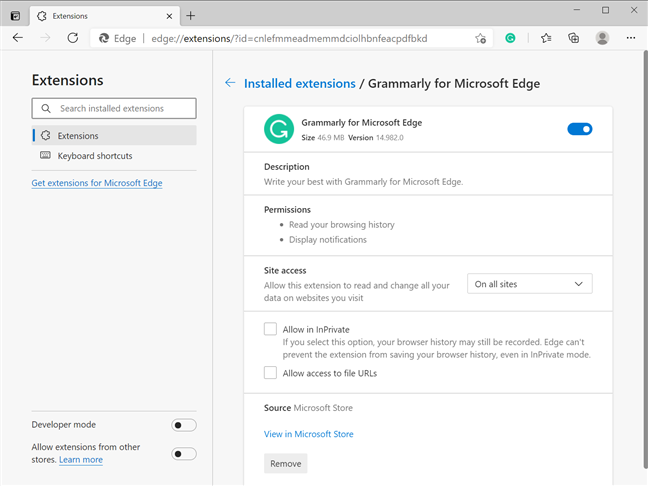Focus the Search installed extensions field

pyautogui.click(x=114, y=108)
